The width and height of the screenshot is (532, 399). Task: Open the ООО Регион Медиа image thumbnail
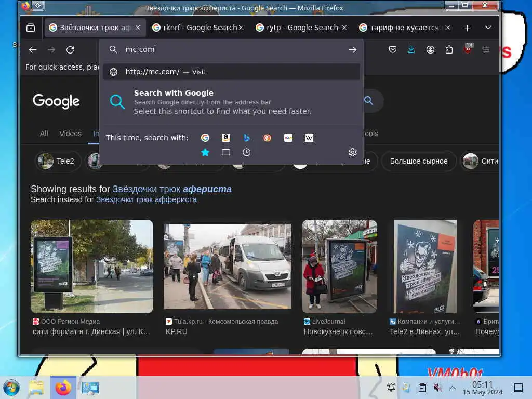pyautogui.click(x=92, y=267)
